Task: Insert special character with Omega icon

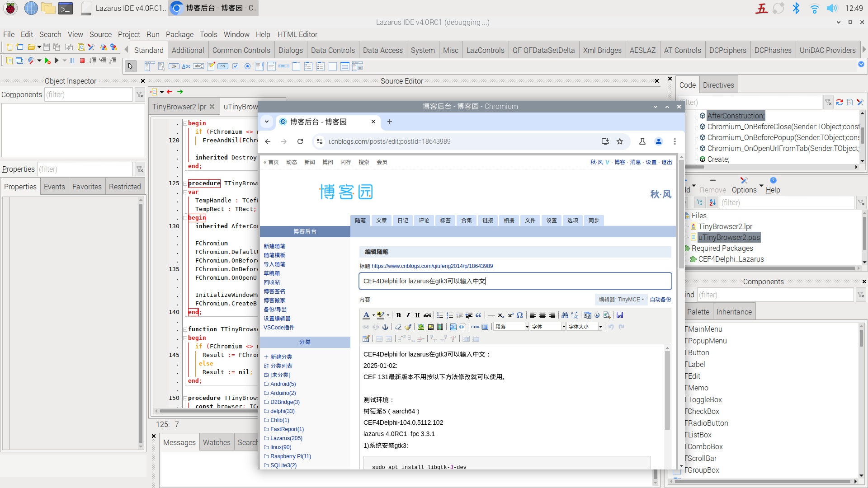Action: click(519, 315)
